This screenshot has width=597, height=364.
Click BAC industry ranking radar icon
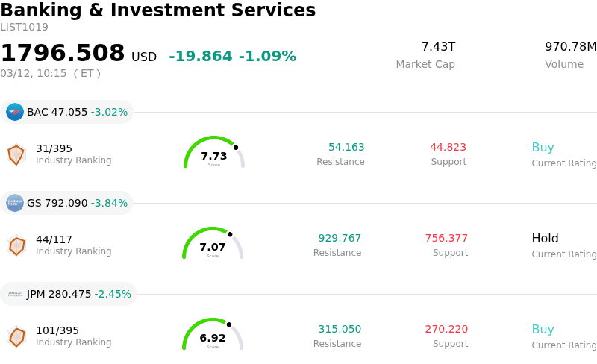click(16, 154)
